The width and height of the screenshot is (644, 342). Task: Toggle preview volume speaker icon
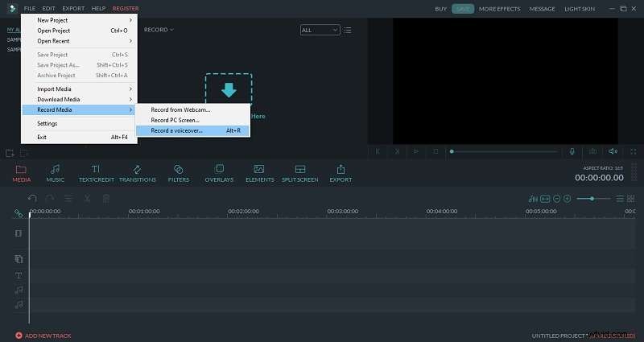coord(613,150)
